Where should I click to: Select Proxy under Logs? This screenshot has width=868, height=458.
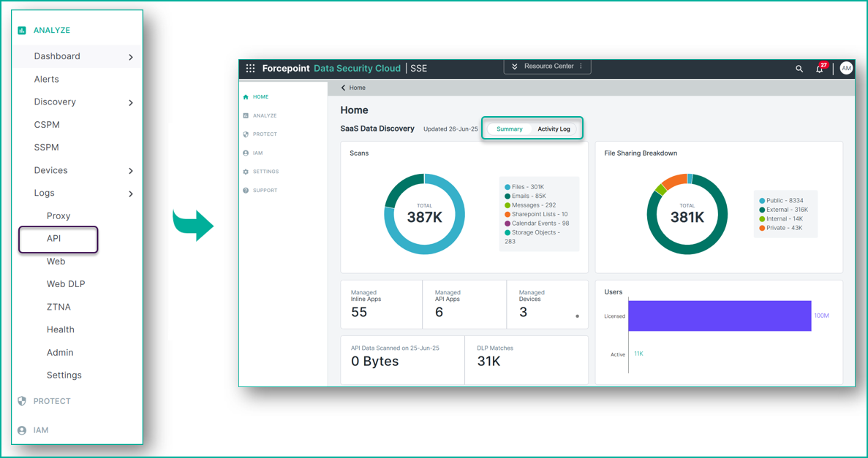(59, 215)
